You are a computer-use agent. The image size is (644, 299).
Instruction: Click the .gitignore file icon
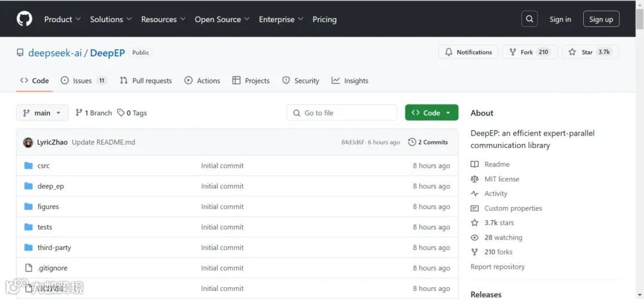point(29,268)
